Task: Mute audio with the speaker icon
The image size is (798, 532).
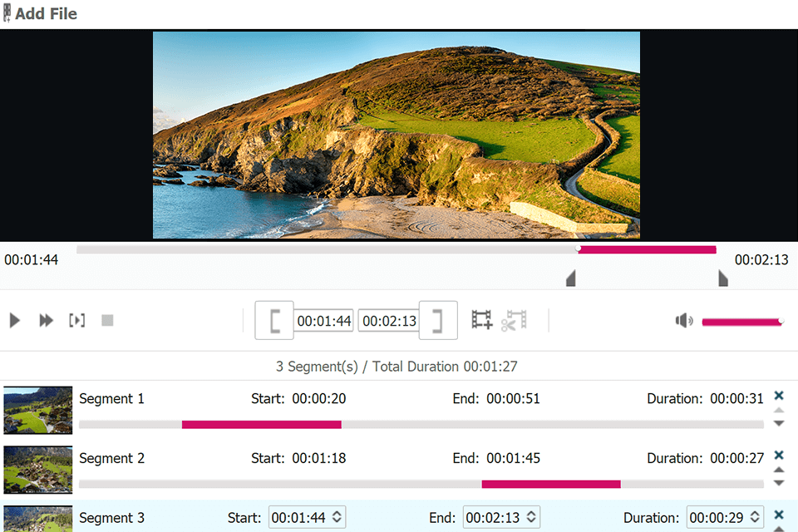Action: (684, 321)
